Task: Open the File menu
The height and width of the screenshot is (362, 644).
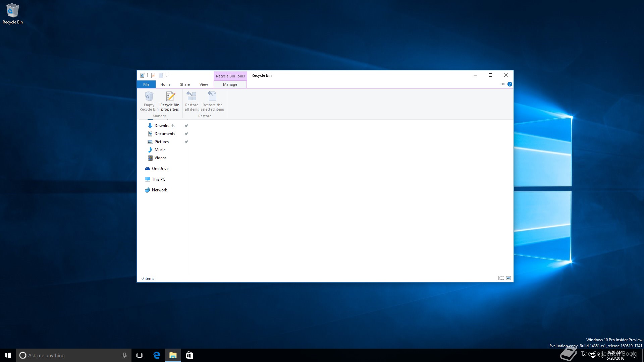Action: pyautogui.click(x=146, y=84)
